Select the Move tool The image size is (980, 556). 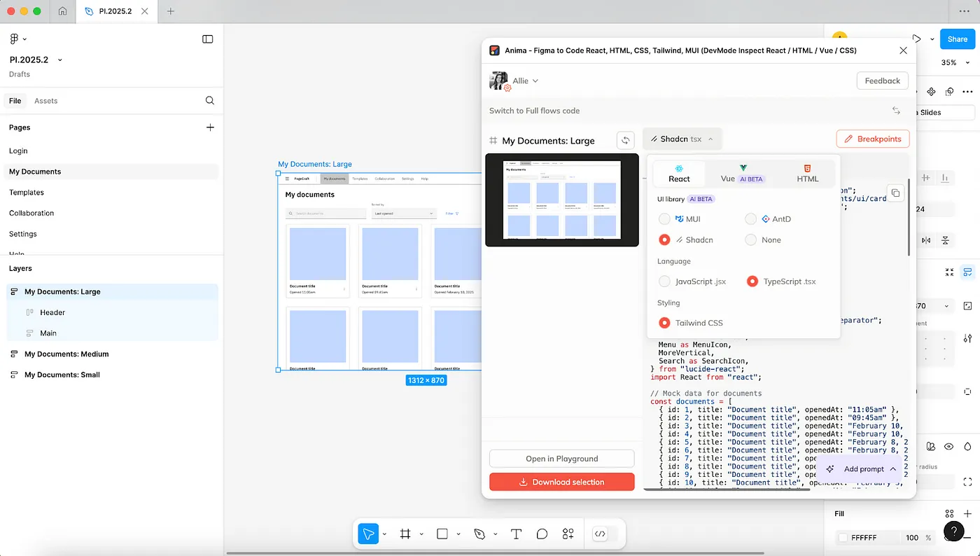(x=369, y=534)
